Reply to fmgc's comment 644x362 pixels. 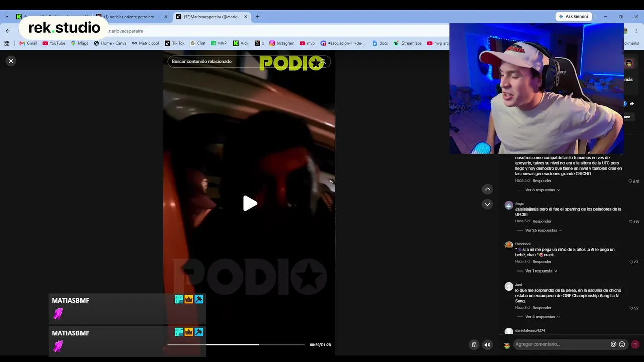click(542, 221)
